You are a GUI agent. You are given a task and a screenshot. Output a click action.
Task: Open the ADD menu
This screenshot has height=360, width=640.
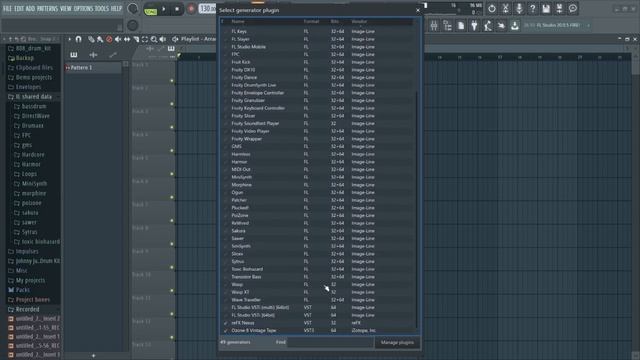click(30, 9)
